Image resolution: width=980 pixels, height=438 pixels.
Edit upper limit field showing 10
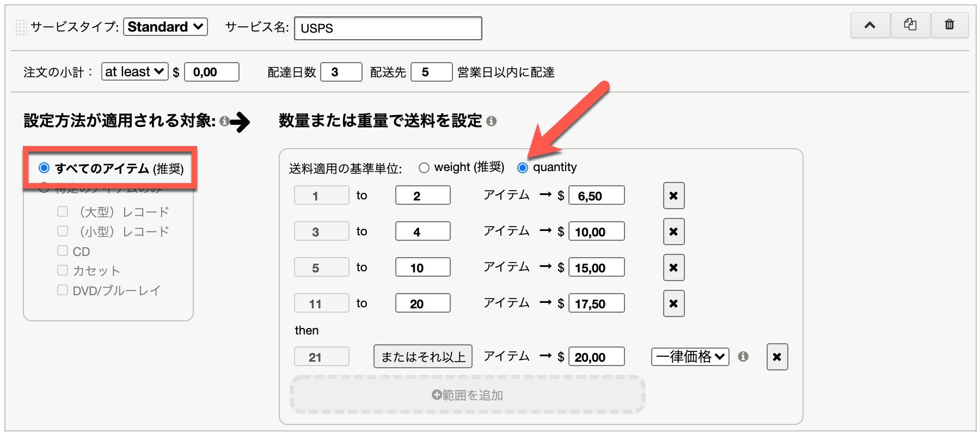tap(423, 267)
